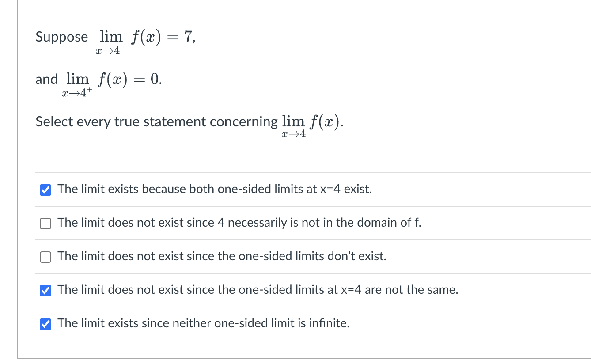Check 'The limit does not exist since 4 necessarily is not in the domain of f'
The image size is (591, 364).
point(45,223)
